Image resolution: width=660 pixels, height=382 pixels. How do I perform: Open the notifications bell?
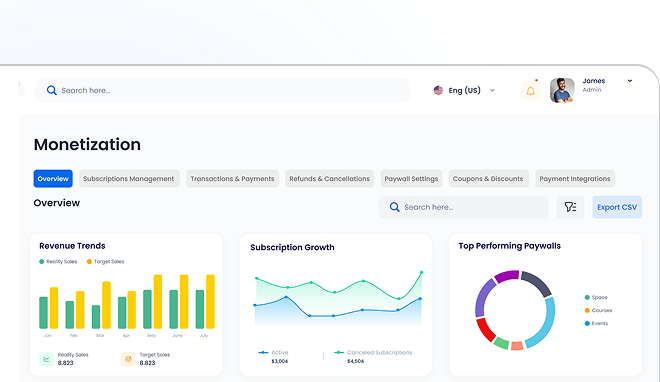coord(530,90)
